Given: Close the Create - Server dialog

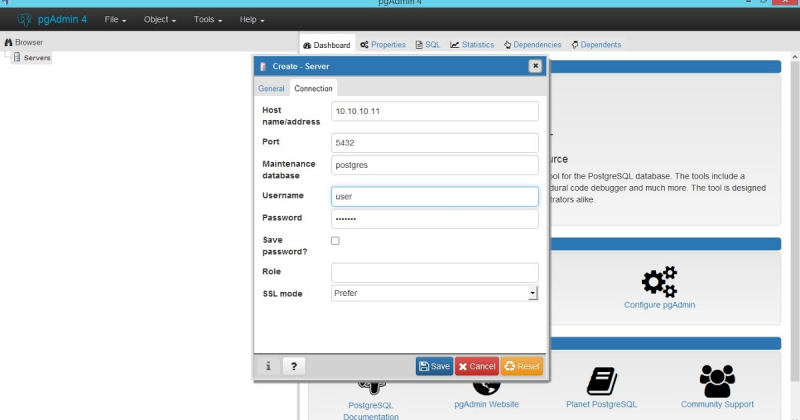Looking at the screenshot, I should pyautogui.click(x=535, y=66).
